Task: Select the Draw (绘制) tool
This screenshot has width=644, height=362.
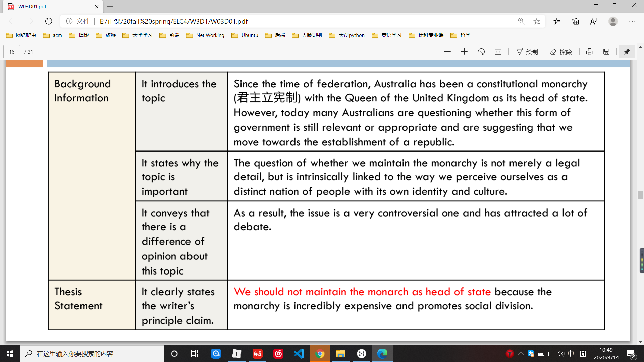Action: [527, 52]
